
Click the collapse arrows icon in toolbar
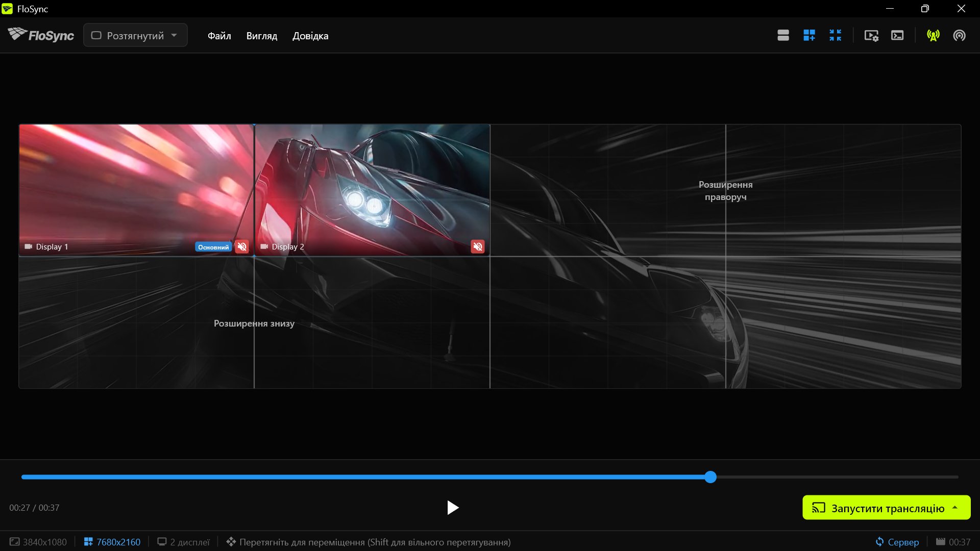[x=835, y=35]
